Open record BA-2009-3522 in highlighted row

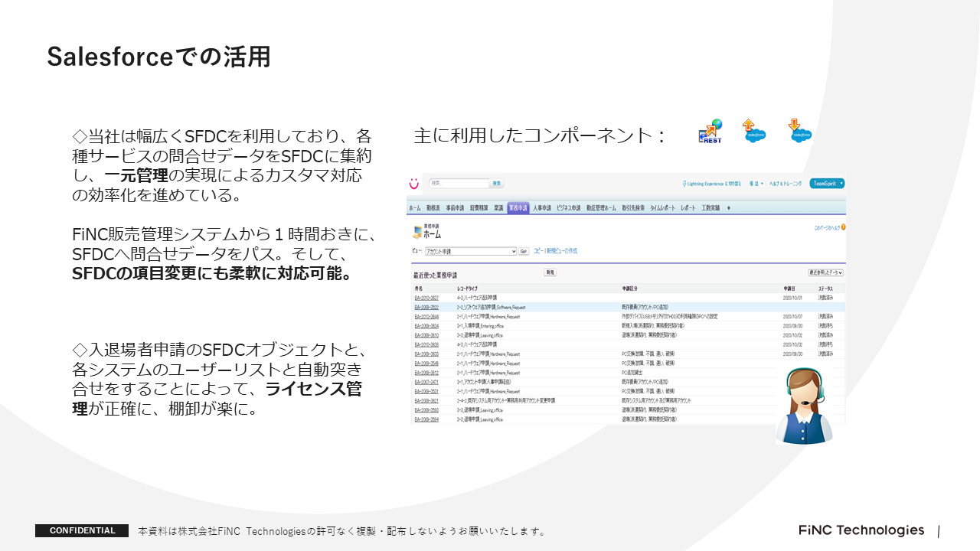click(426, 307)
